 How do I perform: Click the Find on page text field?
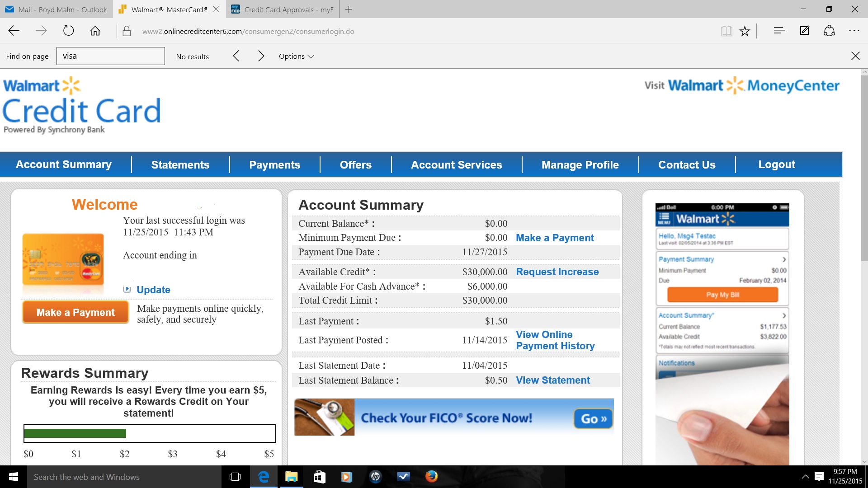tap(111, 56)
